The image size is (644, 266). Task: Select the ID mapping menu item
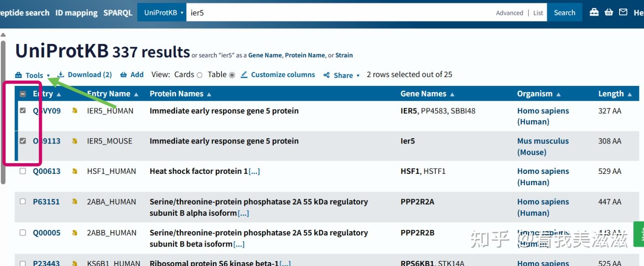click(76, 12)
